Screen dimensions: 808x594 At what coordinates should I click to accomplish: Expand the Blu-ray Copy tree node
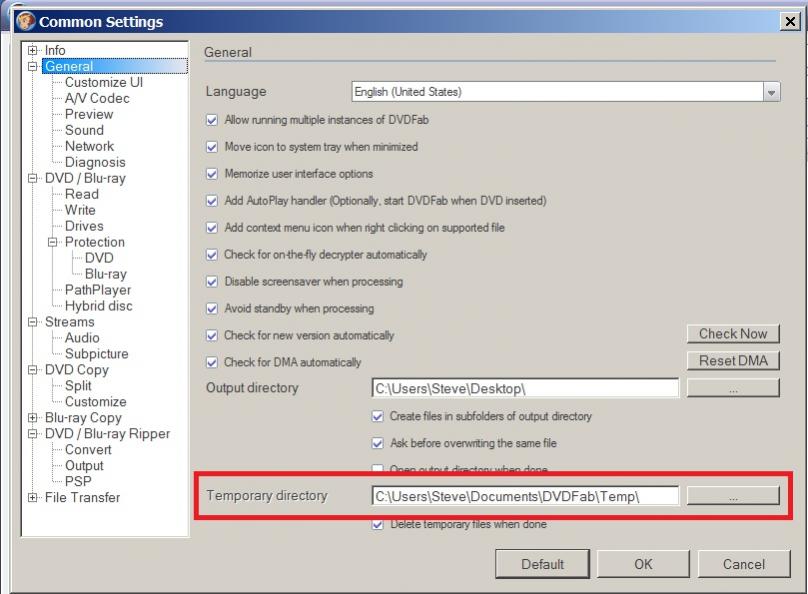point(32,418)
